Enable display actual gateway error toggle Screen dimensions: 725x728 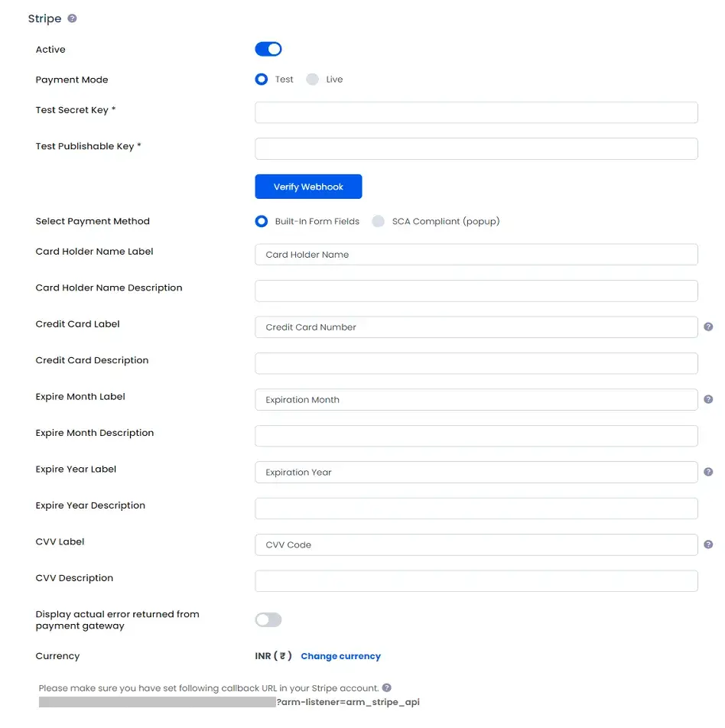(268, 619)
